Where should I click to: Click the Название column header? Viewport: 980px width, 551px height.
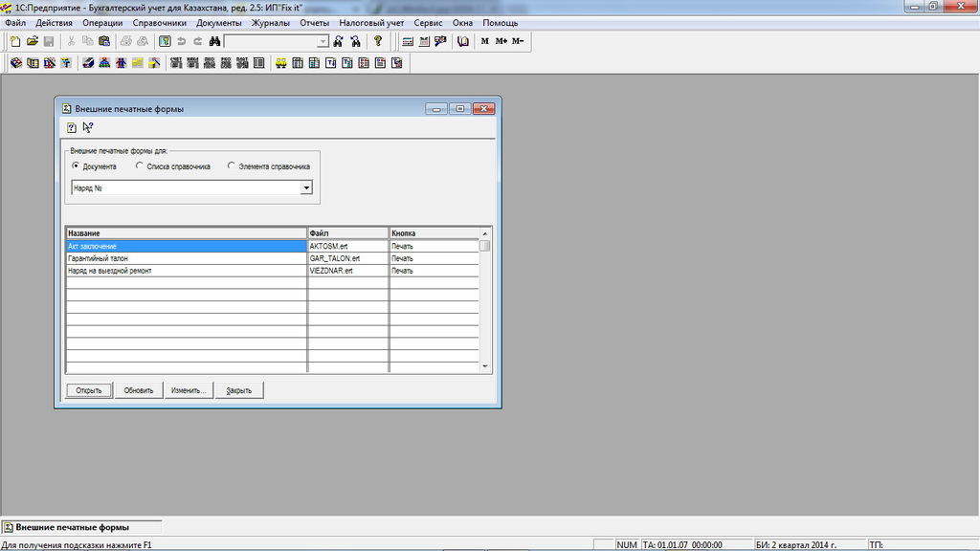[x=187, y=233]
